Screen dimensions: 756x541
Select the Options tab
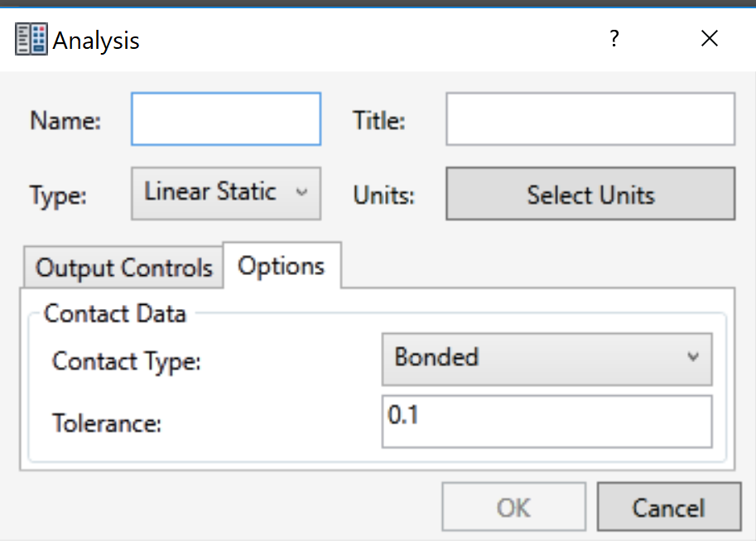(x=282, y=265)
